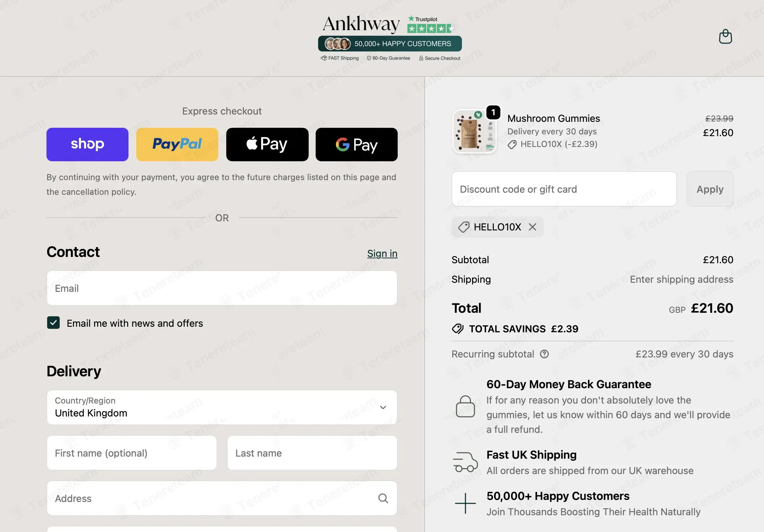The width and height of the screenshot is (764, 532).
Task: Focus the Email input field
Action: pyautogui.click(x=222, y=288)
